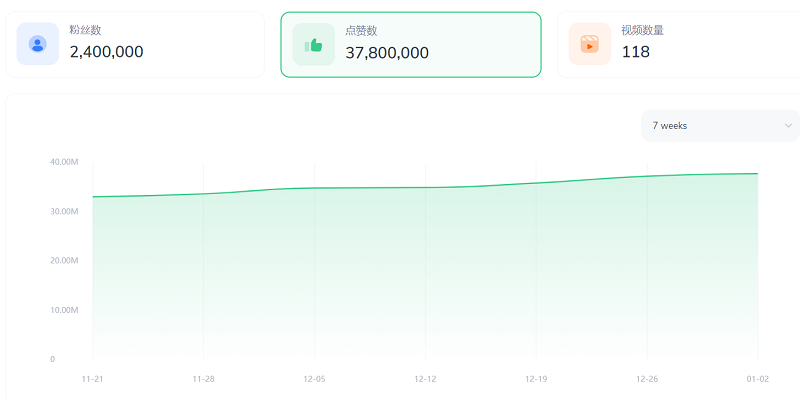Click the 37,800,000 likes value
The width and height of the screenshot is (800, 400).
coord(387,52)
